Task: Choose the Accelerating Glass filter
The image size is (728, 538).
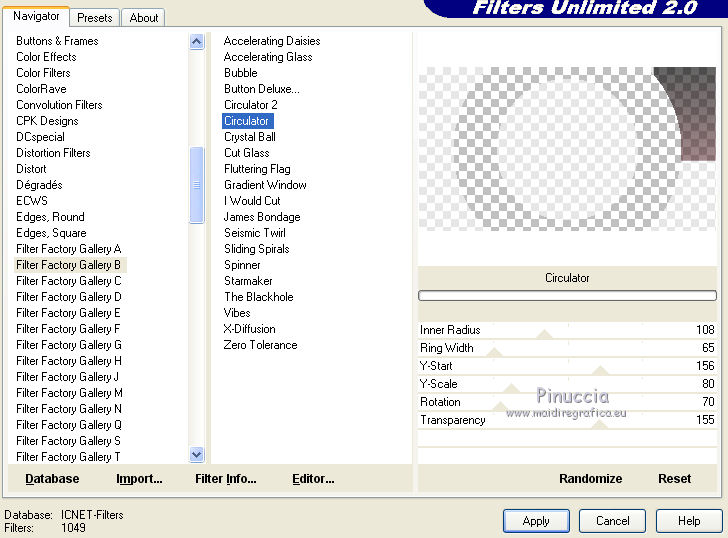Action: [268, 57]
